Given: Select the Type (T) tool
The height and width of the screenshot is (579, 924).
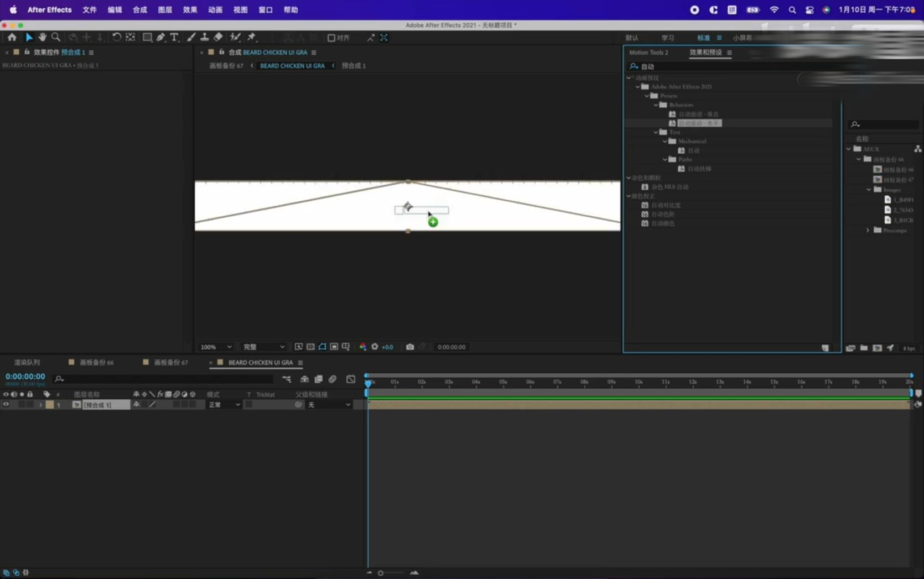Looking at the screenshot, I should coord(174,37).
